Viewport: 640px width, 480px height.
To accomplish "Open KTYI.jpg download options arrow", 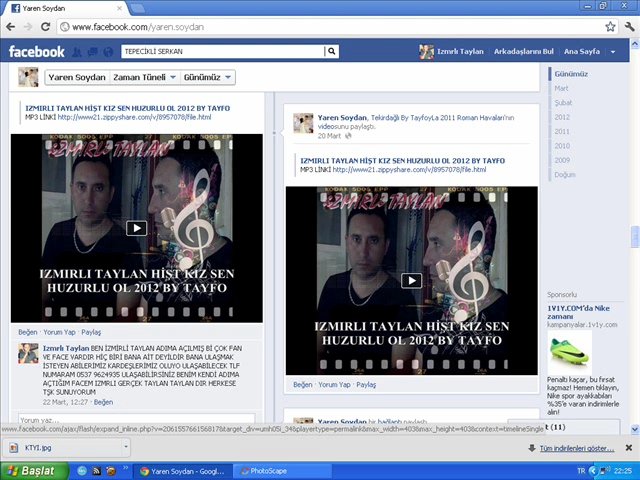I will coord(126,447).
